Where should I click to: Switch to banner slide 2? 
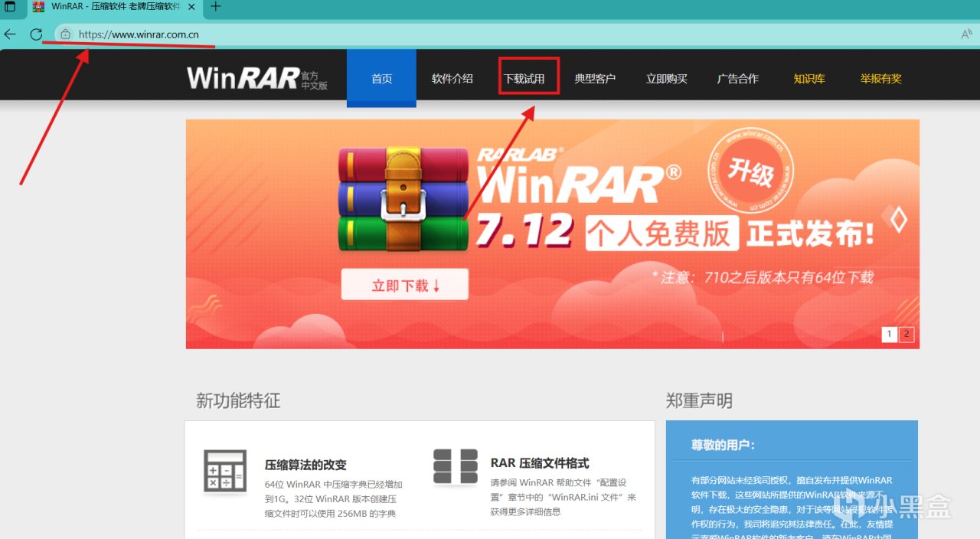point(906,334)
